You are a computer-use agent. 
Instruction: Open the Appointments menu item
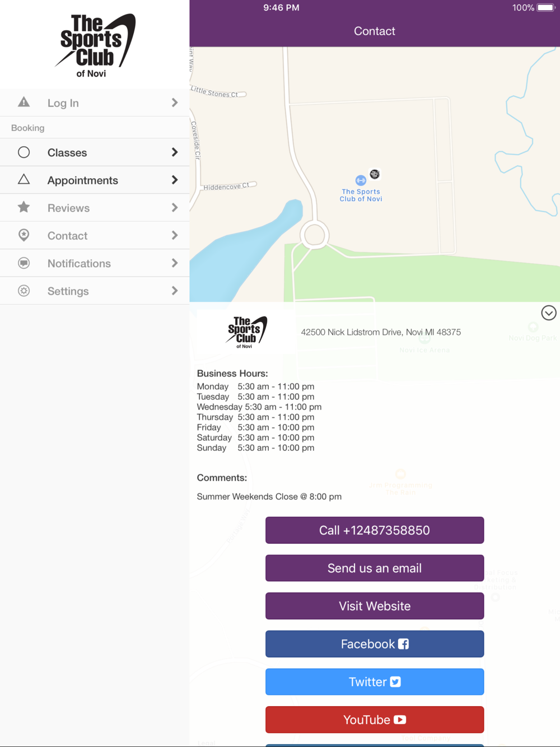pyautogui.click(x=95, y=180)
